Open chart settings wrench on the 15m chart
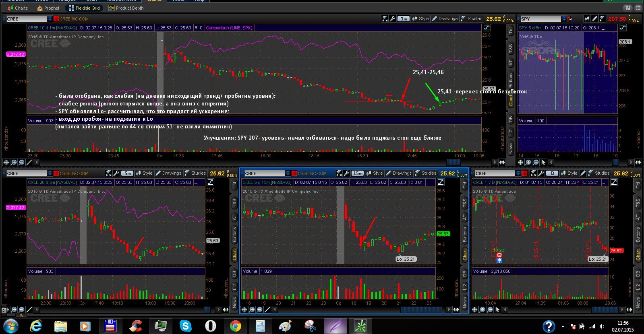Image resolution: width=644 pixels, height=334 pixels. coord(346,173)
